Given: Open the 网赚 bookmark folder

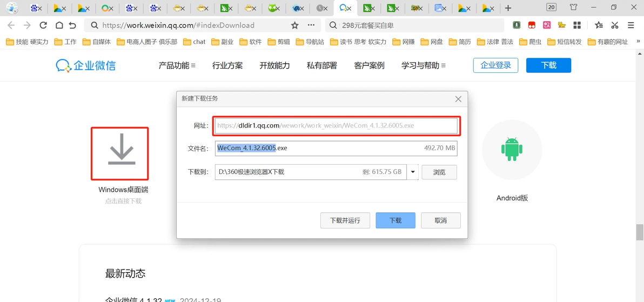Looking at the screenshot, I should tap(404, 42).
